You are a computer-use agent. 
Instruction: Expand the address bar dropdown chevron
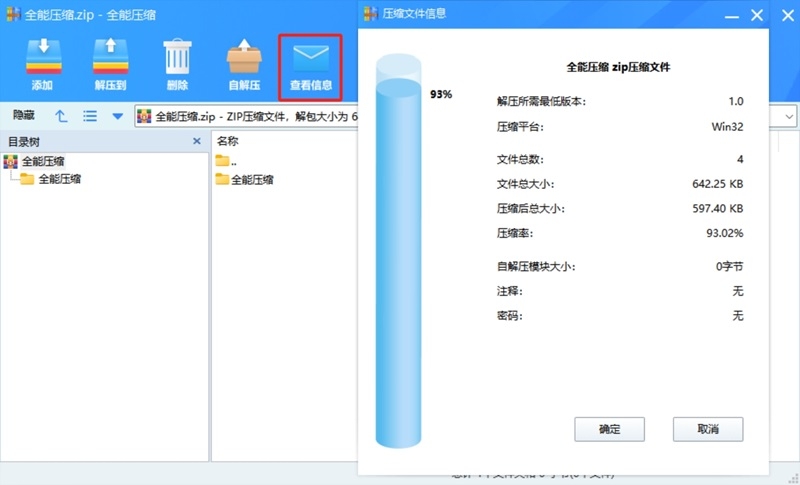[x=789, y=117]
